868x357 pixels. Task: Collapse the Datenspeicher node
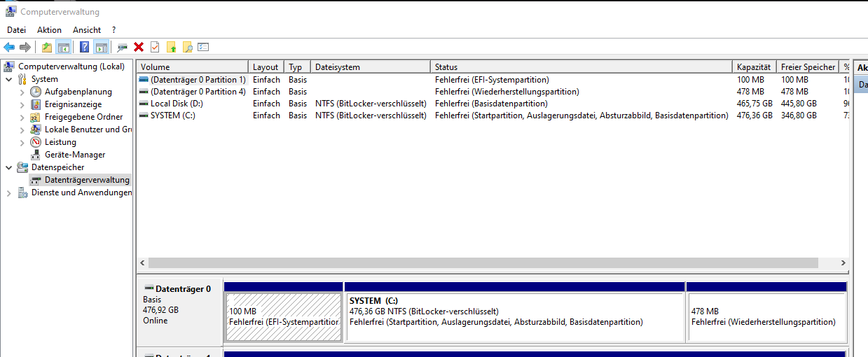8,167
